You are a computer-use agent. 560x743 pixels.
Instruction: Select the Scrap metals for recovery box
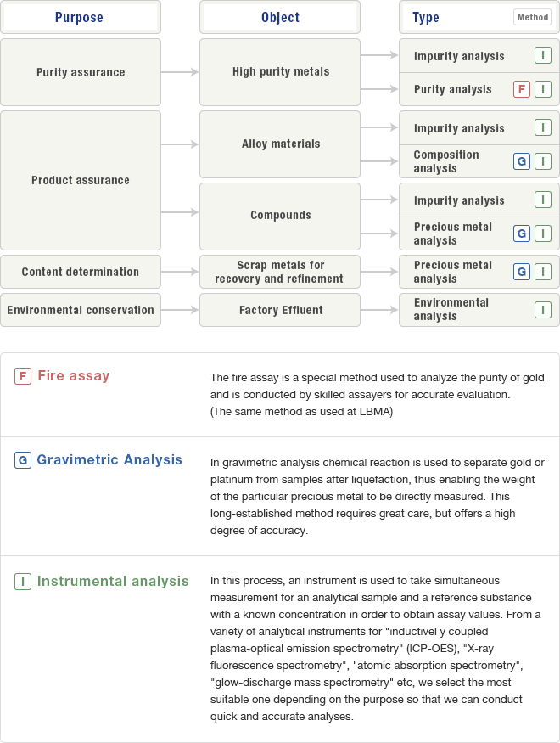[x=280, y=272]
